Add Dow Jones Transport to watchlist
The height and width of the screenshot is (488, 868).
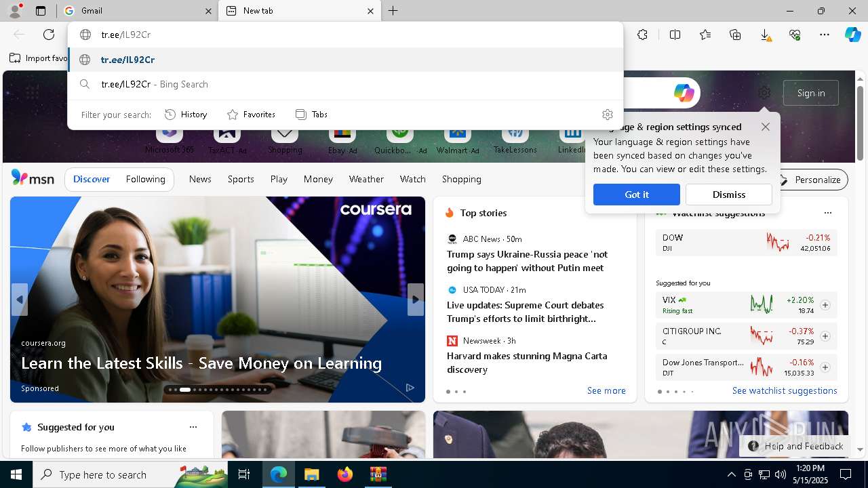pos(825,367)
